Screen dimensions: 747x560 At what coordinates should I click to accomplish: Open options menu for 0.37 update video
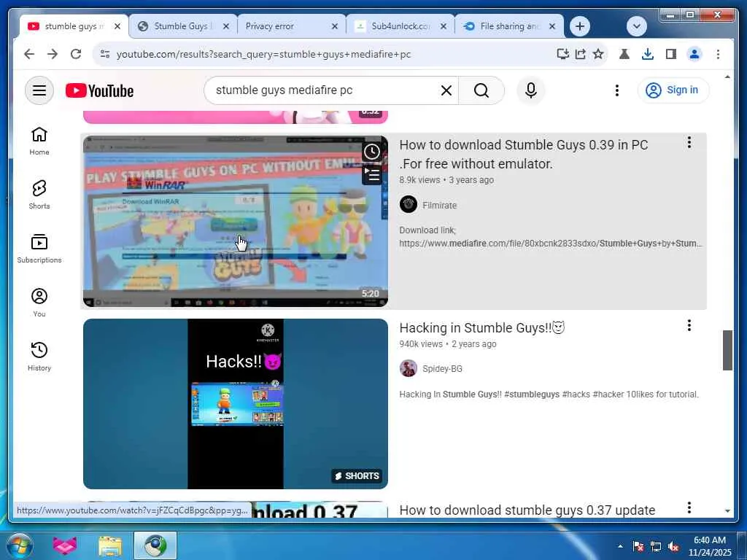click(x=689, y=507)
